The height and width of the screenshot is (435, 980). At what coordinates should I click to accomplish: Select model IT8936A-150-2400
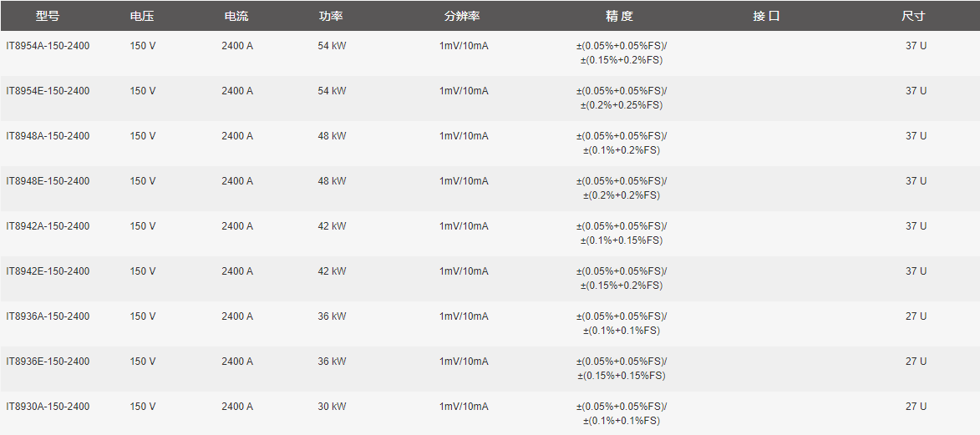48,316
